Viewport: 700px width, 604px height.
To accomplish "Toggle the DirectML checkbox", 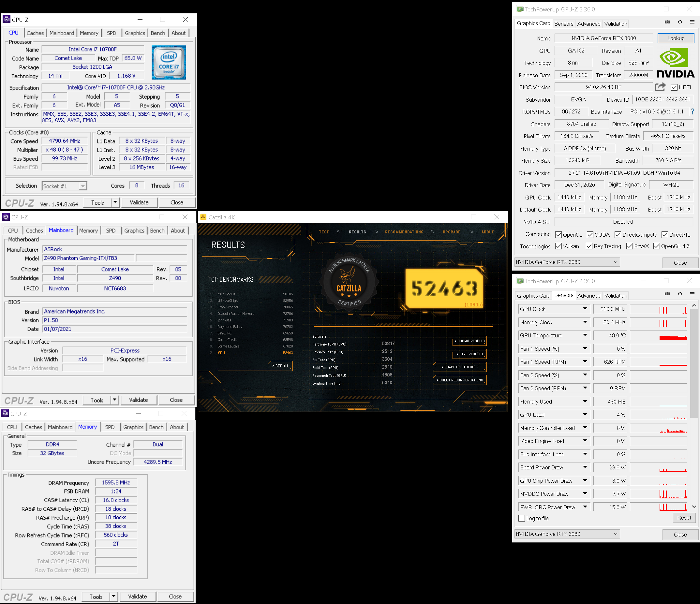I will [665, 235].
